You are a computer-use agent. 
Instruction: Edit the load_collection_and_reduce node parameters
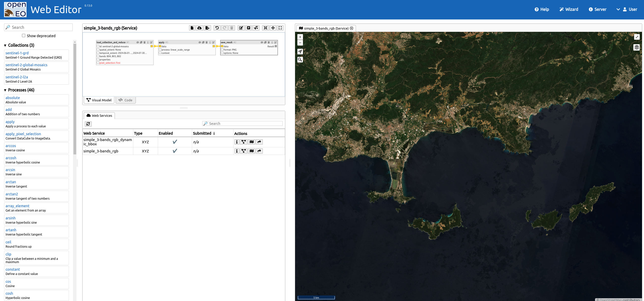coord(151,42)
